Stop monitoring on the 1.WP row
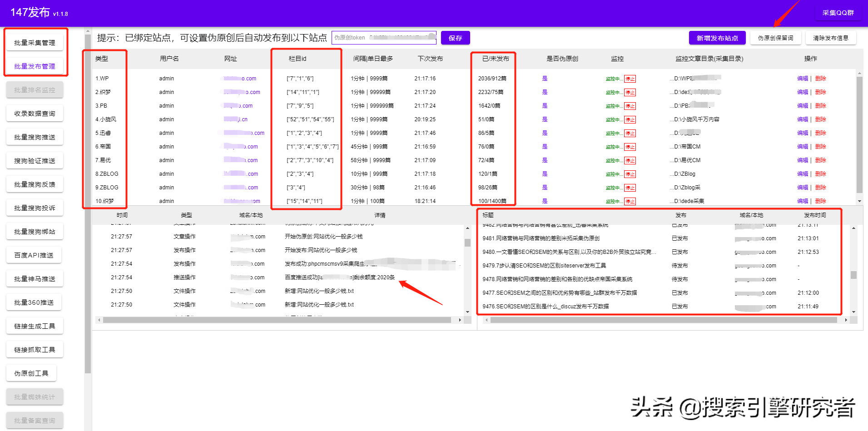Image resolution: width=868 pixels, height=431 pixels. [x=630, y=79]
